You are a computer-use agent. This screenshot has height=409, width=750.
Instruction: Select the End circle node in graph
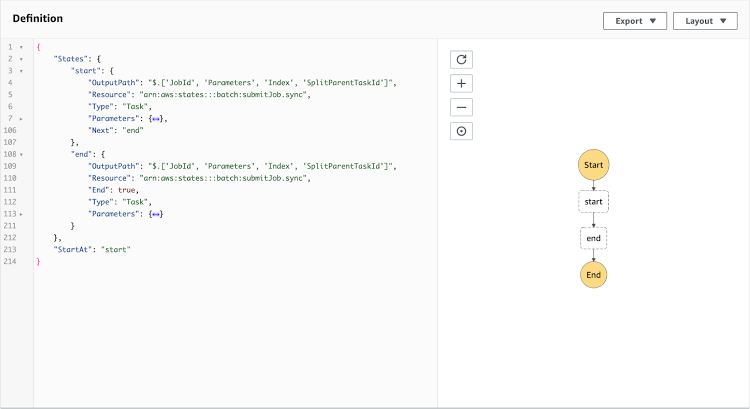tap(593, 275)
